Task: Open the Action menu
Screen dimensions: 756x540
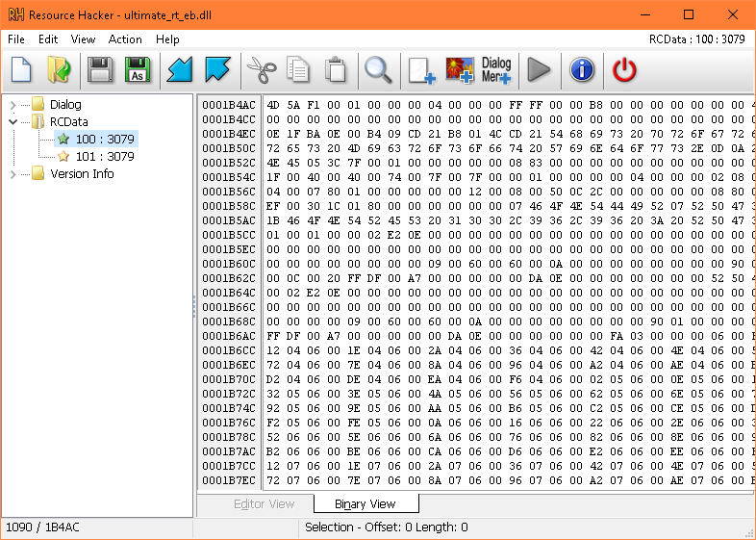Action: point(125,39)
